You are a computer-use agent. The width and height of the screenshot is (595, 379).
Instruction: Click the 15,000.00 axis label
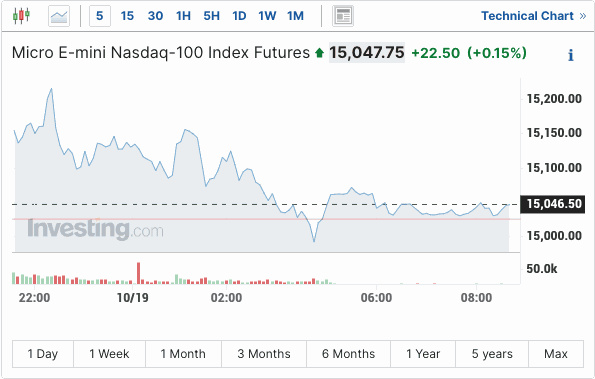554,236
